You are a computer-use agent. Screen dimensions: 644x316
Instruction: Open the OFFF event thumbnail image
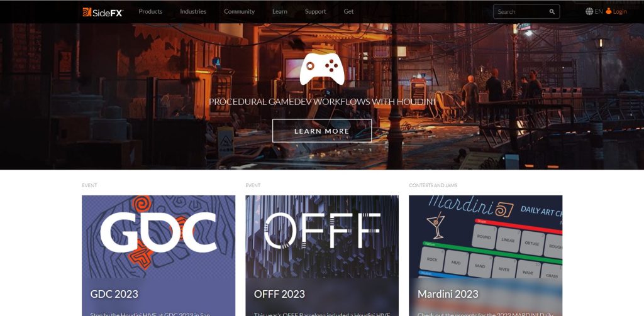tap(322, 237)
